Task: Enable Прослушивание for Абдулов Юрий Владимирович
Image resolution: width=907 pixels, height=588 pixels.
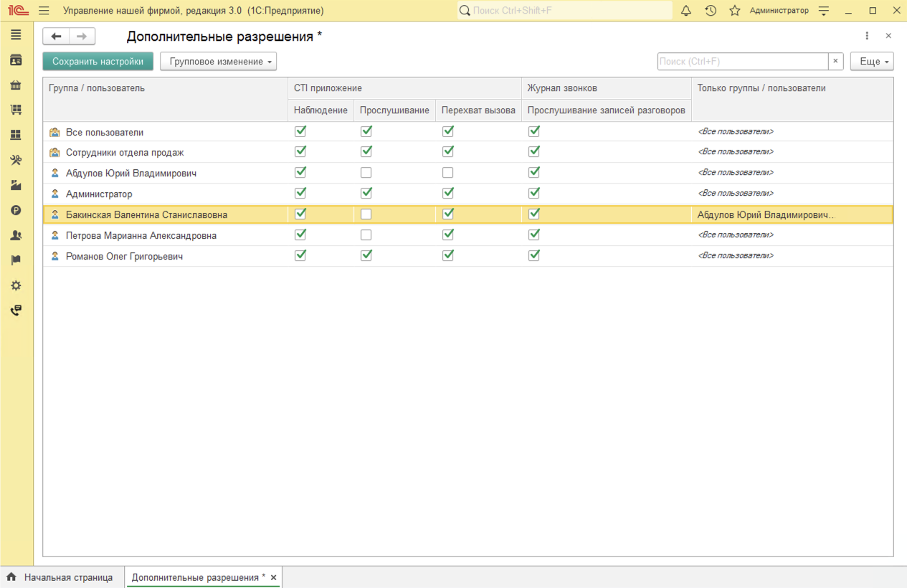Action: click(366, 173)
